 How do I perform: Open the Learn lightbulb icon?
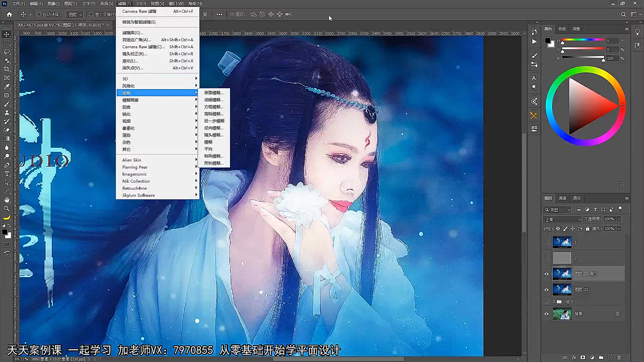(x=637, y=32)
